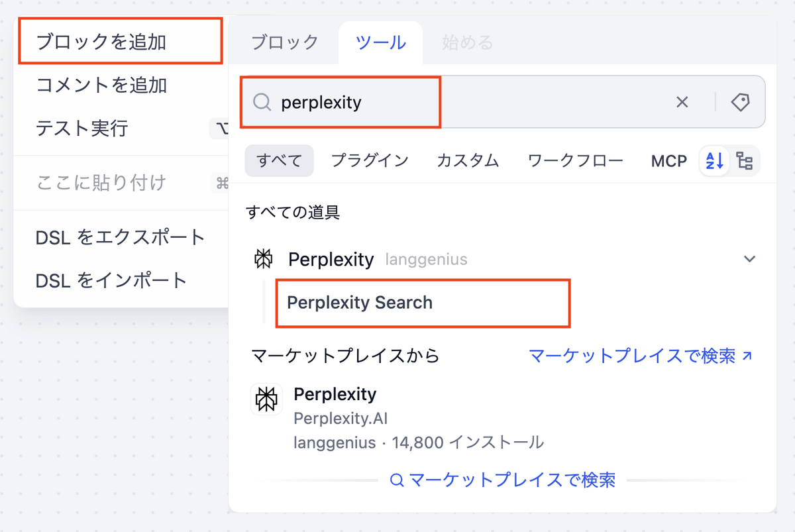Select the ブロック tab
Image resolution: width=795 pixels, height=532 pixels.
pos(285,43)
